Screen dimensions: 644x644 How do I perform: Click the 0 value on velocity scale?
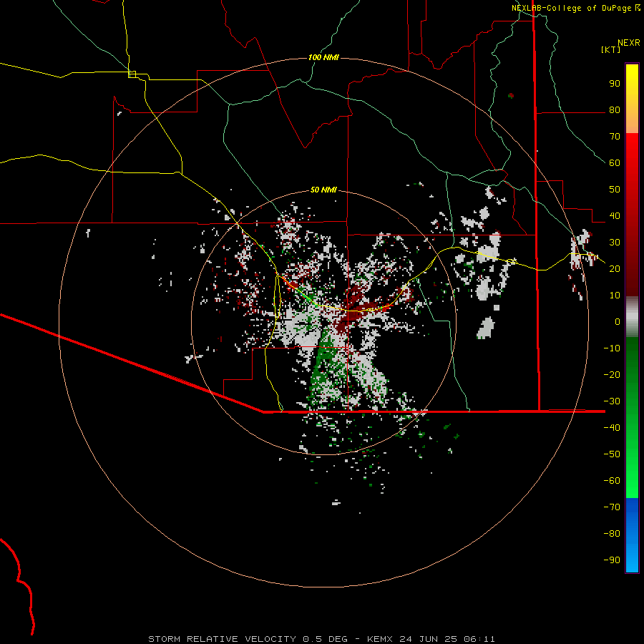[x=618, y=321]
